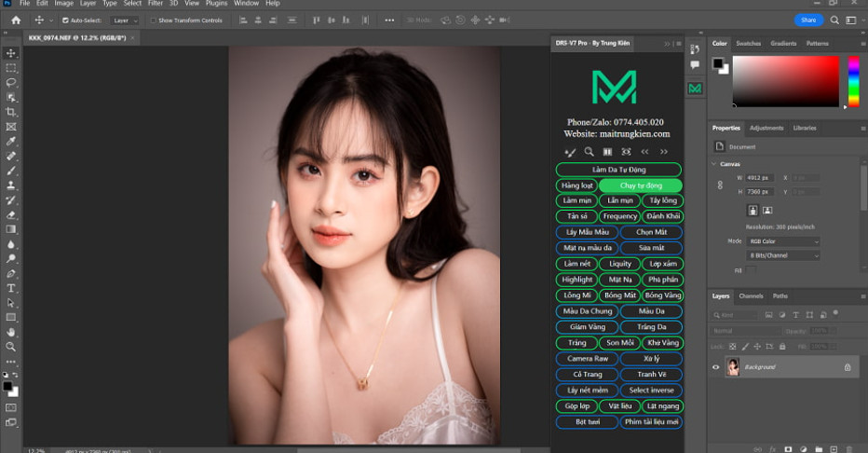Pick the Eyedropper tool
This screenshot has width=868, height=453.
click(11, 141)
